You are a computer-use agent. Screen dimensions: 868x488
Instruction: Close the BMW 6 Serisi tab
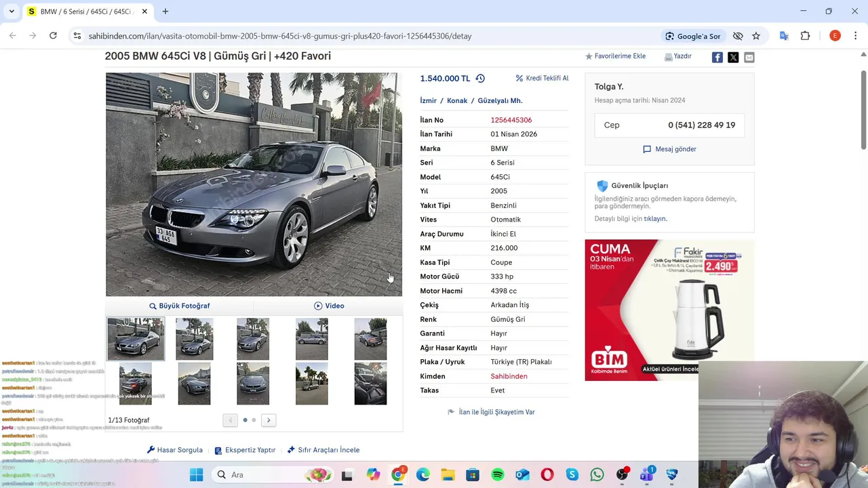pos(144,12)
